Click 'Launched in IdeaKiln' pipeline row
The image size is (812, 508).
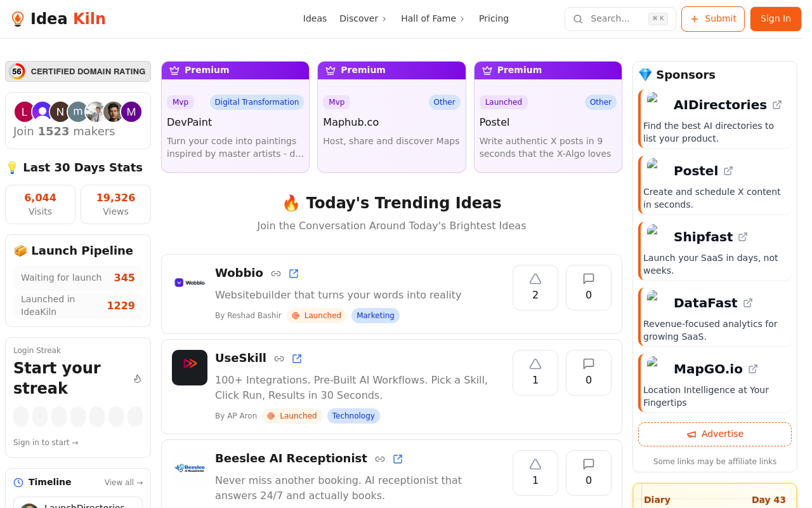(78, 305)
